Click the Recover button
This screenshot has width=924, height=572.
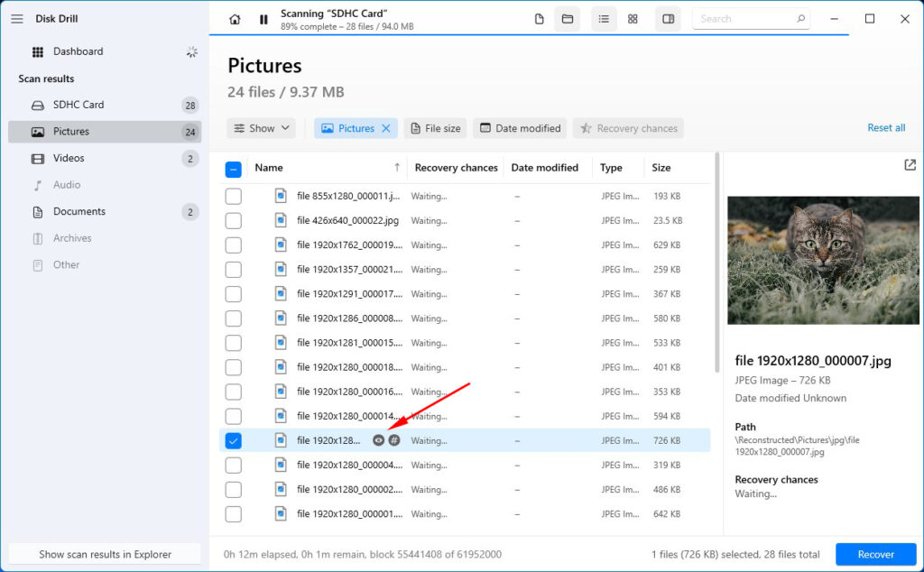875,553
